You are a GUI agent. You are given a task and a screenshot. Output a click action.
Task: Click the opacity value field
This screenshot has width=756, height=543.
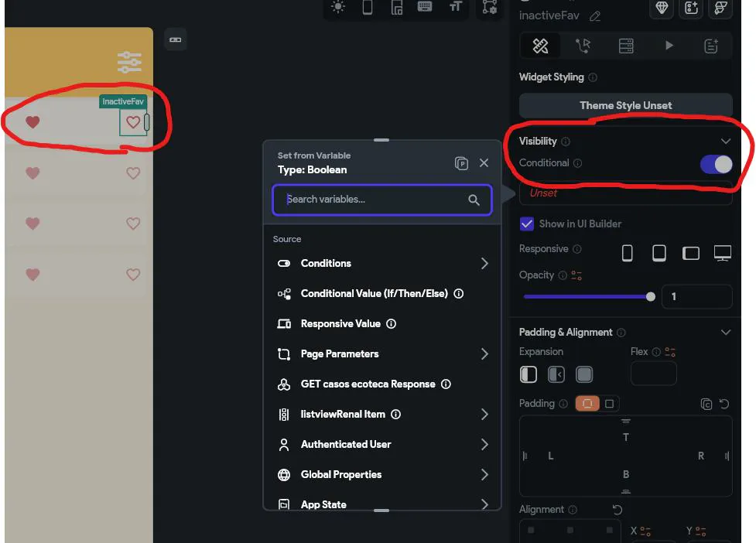click(x=696, y=296)
